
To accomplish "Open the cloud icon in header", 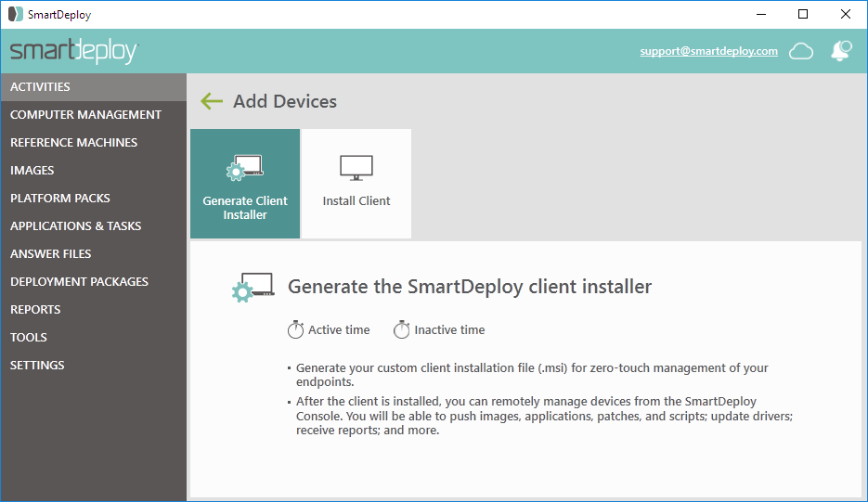I will tap(801, 51).
